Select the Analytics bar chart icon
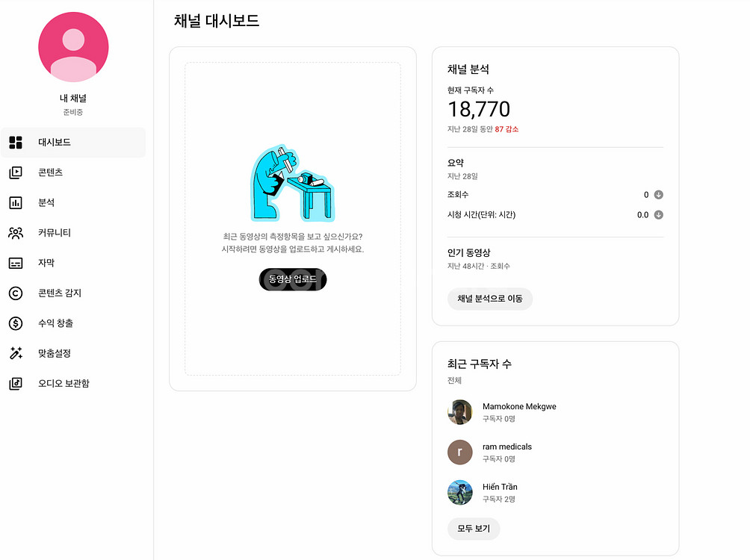The height and width of the screenshot is (560, 750). pyautogui.click(x=16, y=202)
